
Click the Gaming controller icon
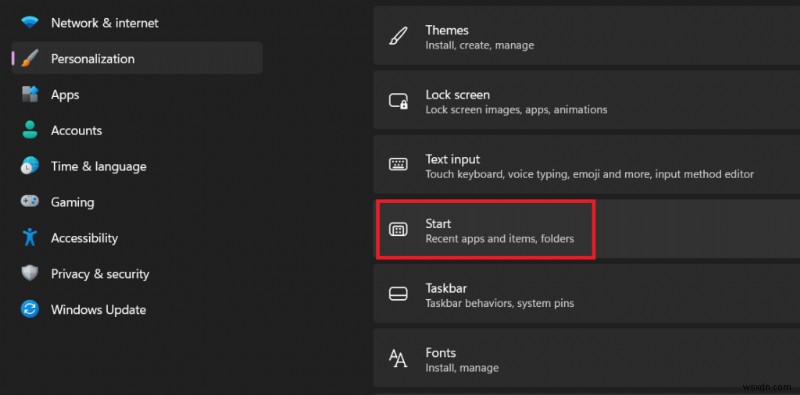pos(30,202)
